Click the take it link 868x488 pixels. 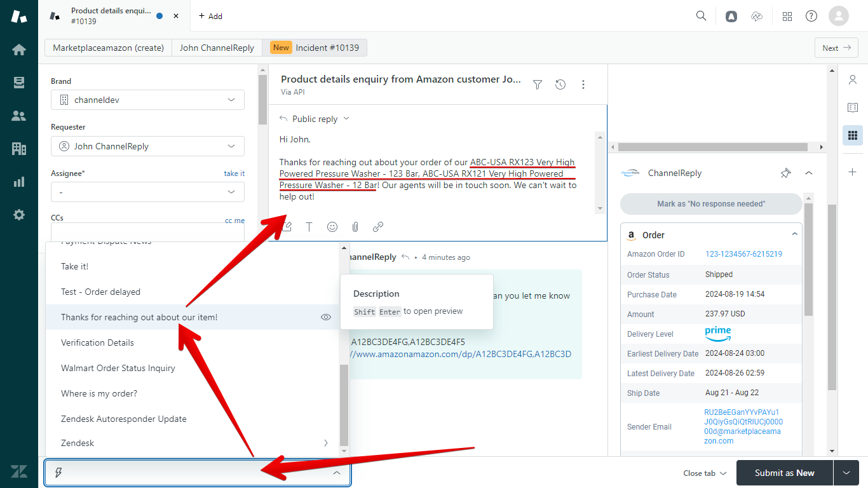point(234,173)
